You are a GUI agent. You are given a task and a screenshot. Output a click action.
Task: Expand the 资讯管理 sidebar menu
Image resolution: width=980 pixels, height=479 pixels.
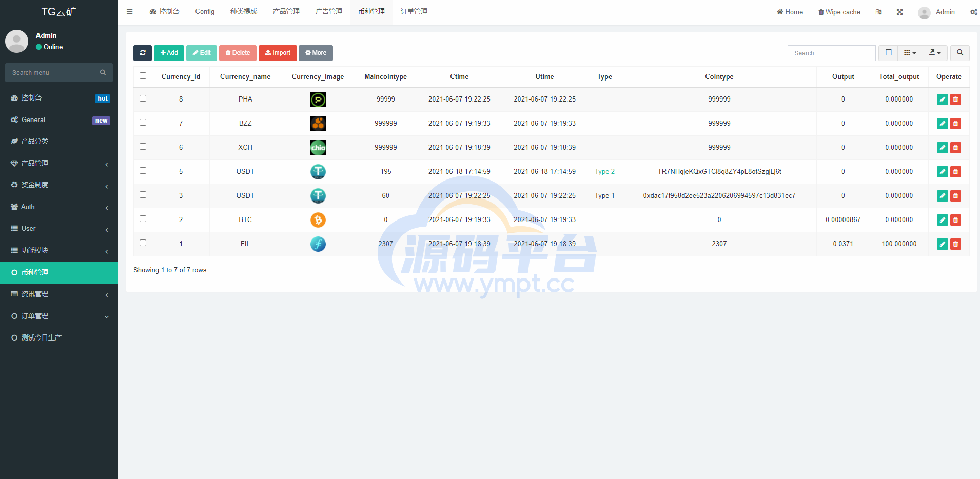point(59,294)
